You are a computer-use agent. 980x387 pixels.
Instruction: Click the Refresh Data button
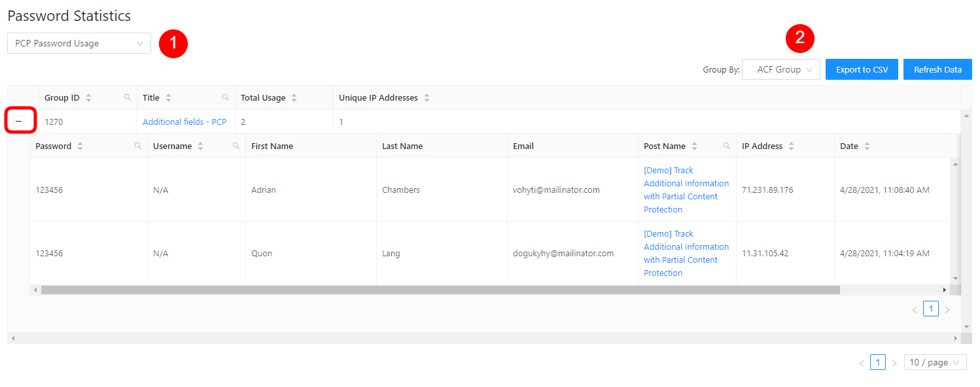937,70
